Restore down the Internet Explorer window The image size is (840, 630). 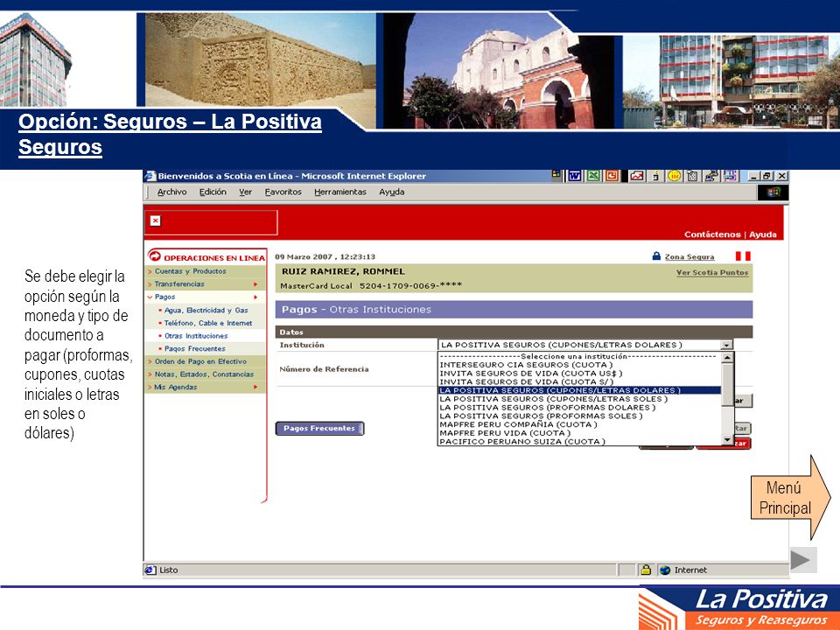click(x=767, y=176)
